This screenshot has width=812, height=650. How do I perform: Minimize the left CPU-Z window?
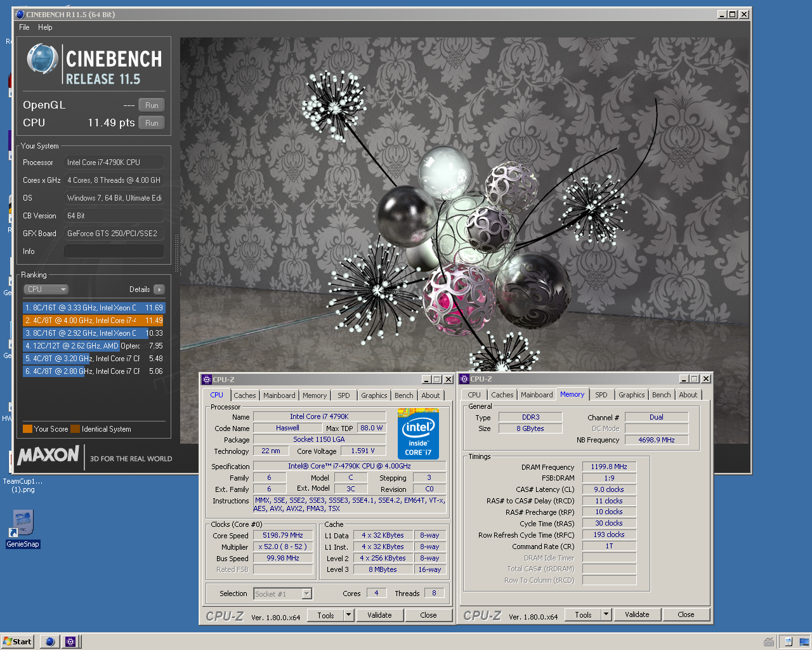coord(426,380)
